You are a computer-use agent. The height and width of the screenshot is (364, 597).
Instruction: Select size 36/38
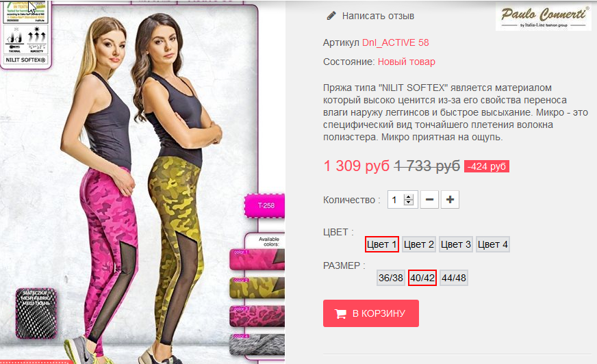coord(391,278)
